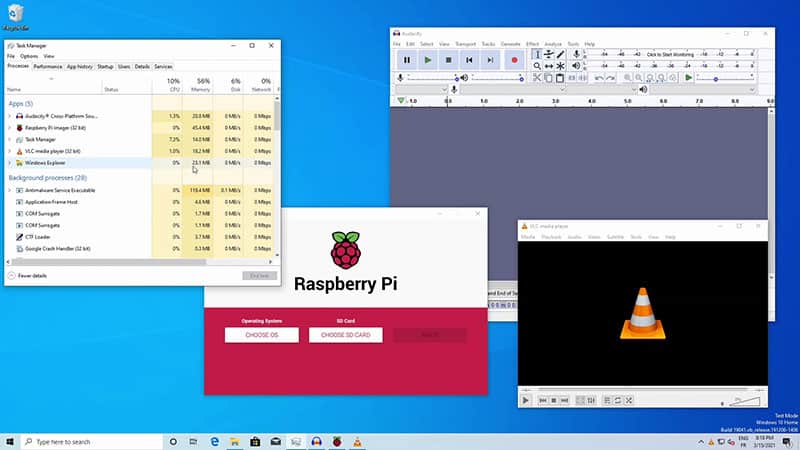Image resolution: width=800 pixels, height=450 pixels.
Task: Open Audacity recording device dropdown
Action: [x=513, y=90]
